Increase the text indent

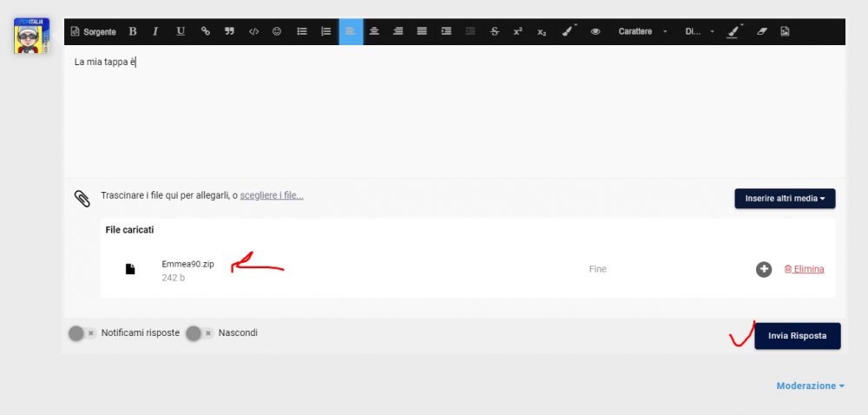(446, 32)
